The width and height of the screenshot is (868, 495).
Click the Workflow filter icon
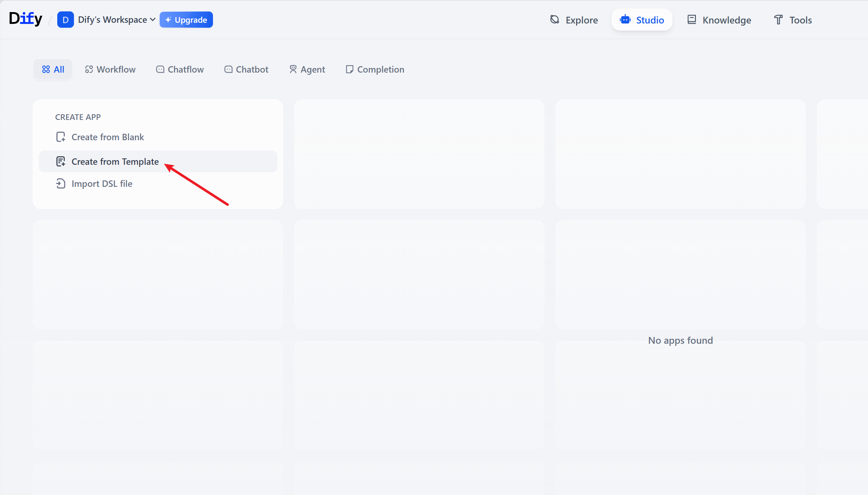(x=89, y=69)
